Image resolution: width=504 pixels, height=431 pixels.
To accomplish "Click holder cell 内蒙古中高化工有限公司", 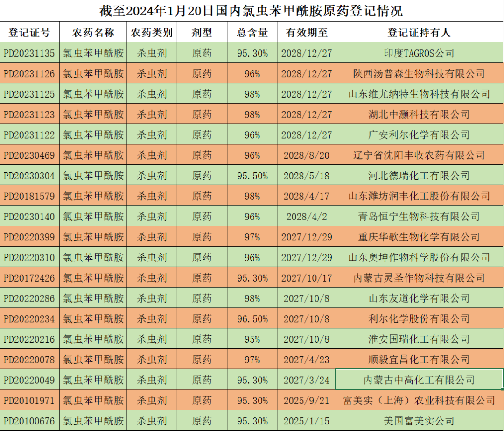I will coord(419,379).
